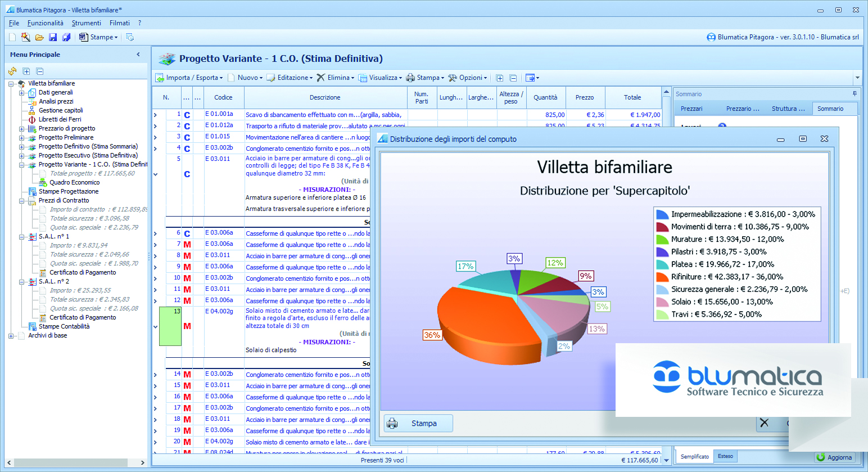Click the open folder icon
868x472 pixels.
(39, 37)
